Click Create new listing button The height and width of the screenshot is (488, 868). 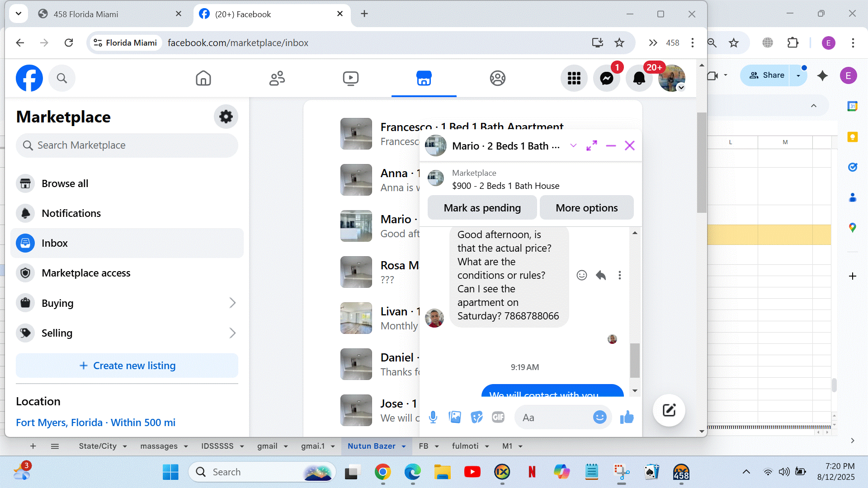(127, 366)
